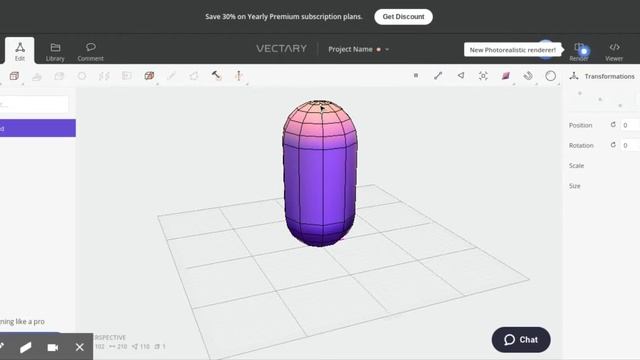Open the Project Name dropdown arrow
The width and height of the screenshot is (640, 360).
click(387, 49)
